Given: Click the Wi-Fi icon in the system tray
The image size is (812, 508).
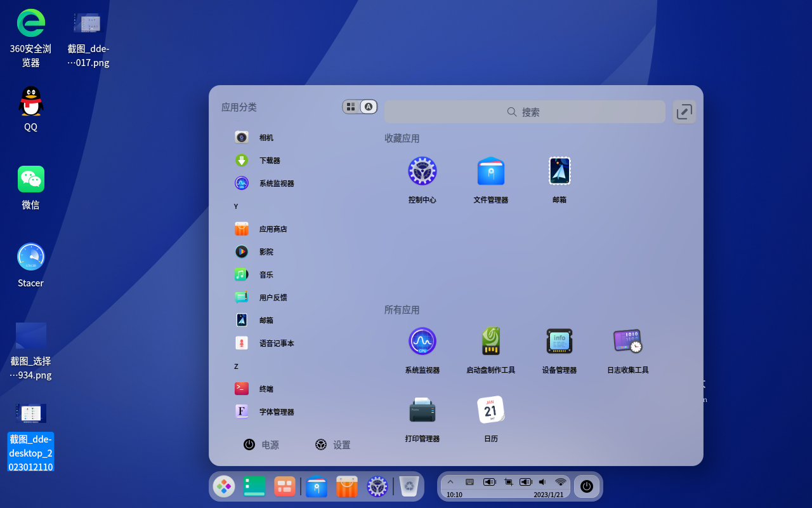Looking at the screenshot, I should 560,481.
